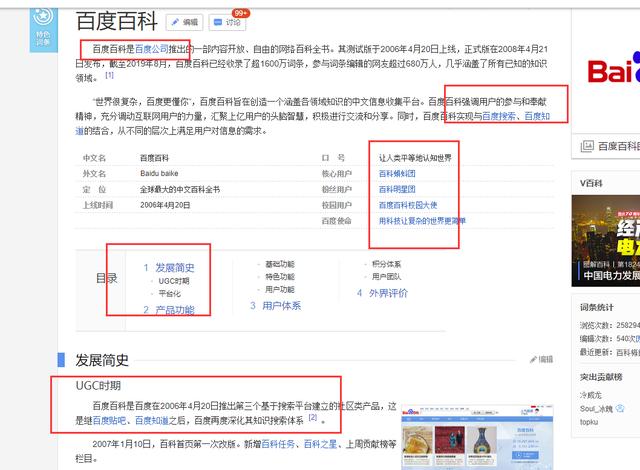The height and width of the screenshot is (470, 640).
Task: Click 编辑 pencil next to 发展简史 heading
Action: [x=541, y=359]
